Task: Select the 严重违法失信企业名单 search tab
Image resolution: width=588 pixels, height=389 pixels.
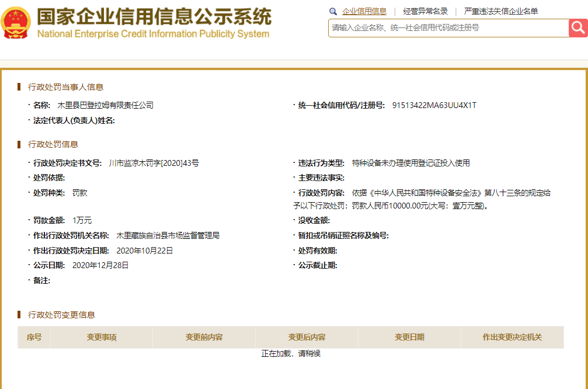Action: click(x=501, y=12)
